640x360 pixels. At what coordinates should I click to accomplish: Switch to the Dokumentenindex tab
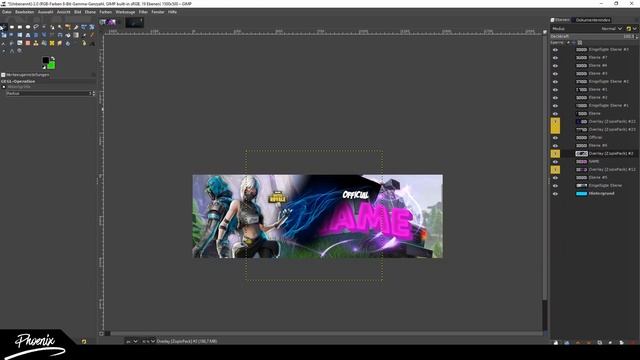(592, 20)
